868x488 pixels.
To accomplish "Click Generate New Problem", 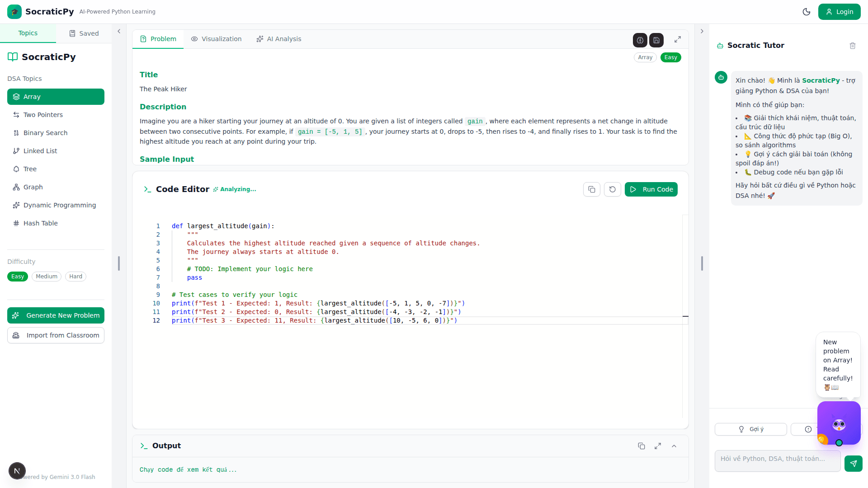I will click(x=56, y=315).
